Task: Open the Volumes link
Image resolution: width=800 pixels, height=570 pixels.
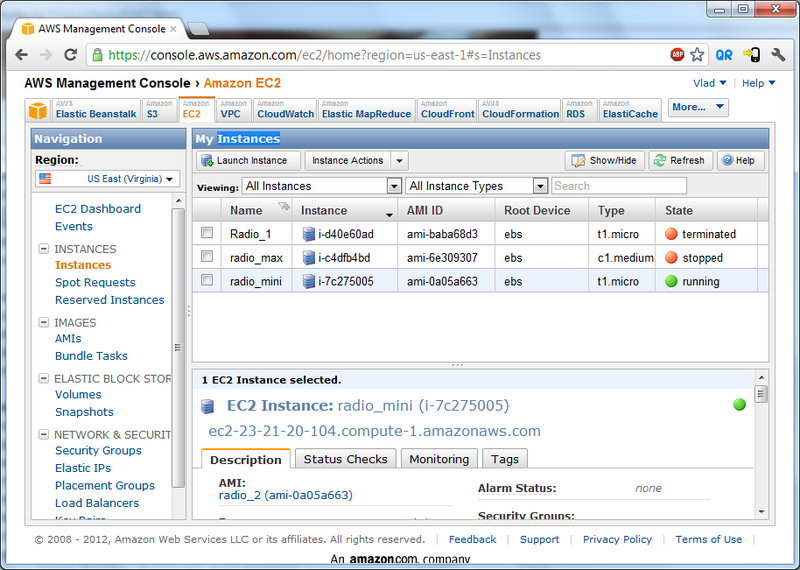Action: 78,394
